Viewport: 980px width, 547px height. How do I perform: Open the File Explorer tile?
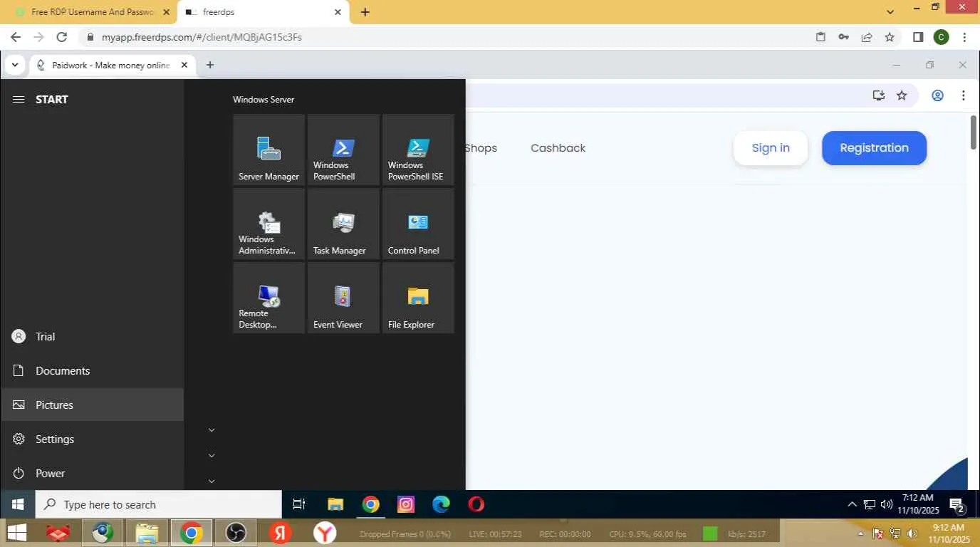pos(418,298)
